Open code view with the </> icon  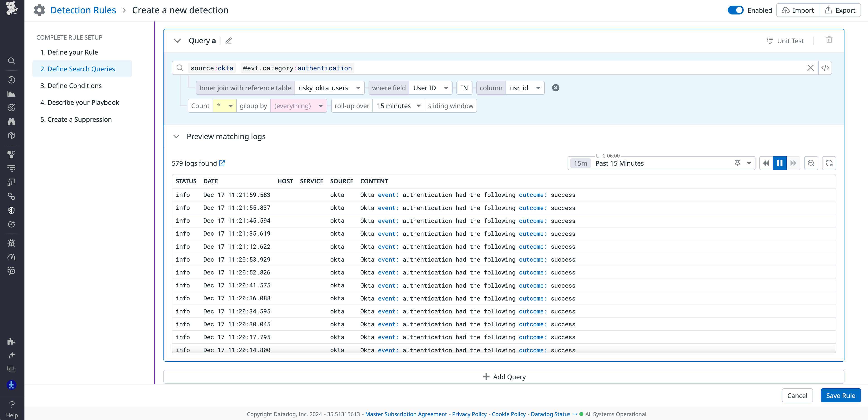(825, 68)
